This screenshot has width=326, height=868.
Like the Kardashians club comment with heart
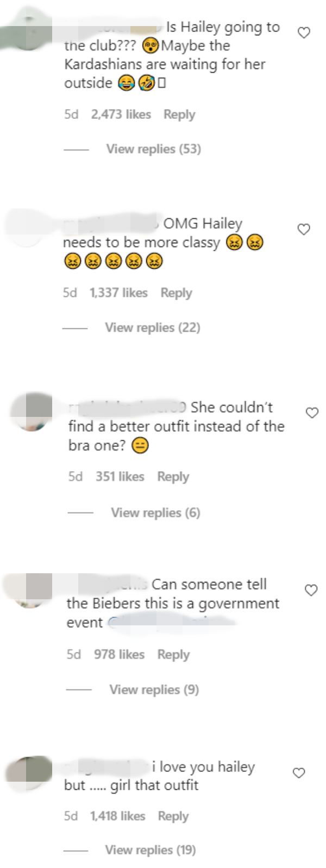[x=304, y=33]
